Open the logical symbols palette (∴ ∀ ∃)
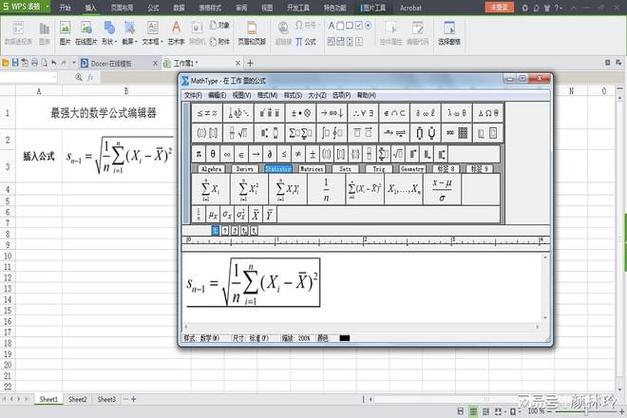Viewport: 627px width, 418px height. coord(363,113)
